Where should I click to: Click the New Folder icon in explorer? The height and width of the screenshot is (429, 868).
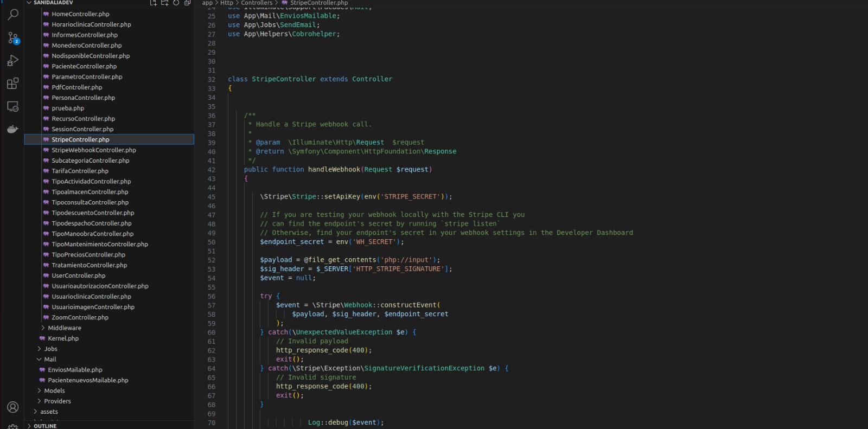tap(164, 3)
